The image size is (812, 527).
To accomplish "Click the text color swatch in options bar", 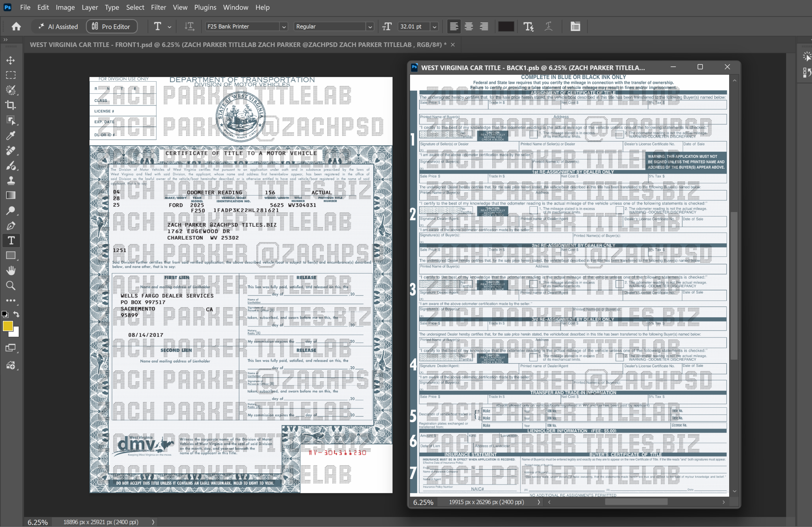I will point(506,26).
